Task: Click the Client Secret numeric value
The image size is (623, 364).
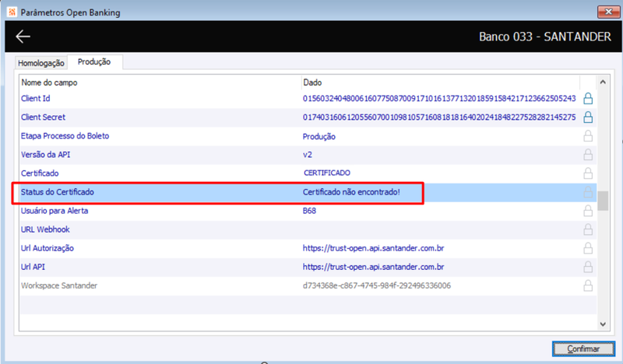Action: (439, 117)
